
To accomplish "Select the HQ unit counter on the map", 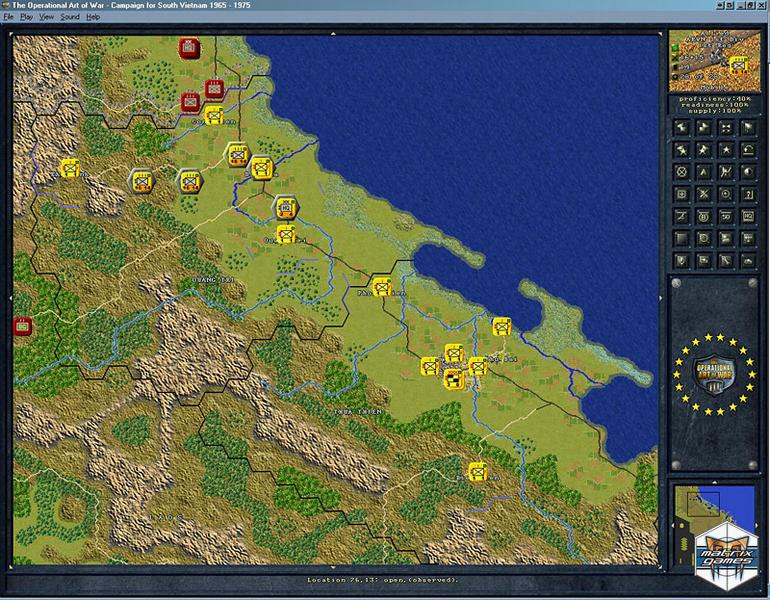I will click(286, 207).
